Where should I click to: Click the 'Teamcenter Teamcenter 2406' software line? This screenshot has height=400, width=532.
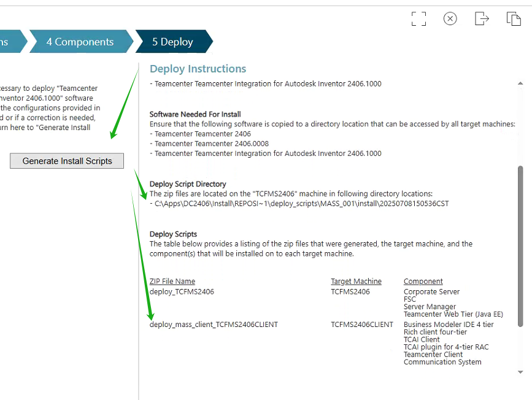tap(202, 134)
